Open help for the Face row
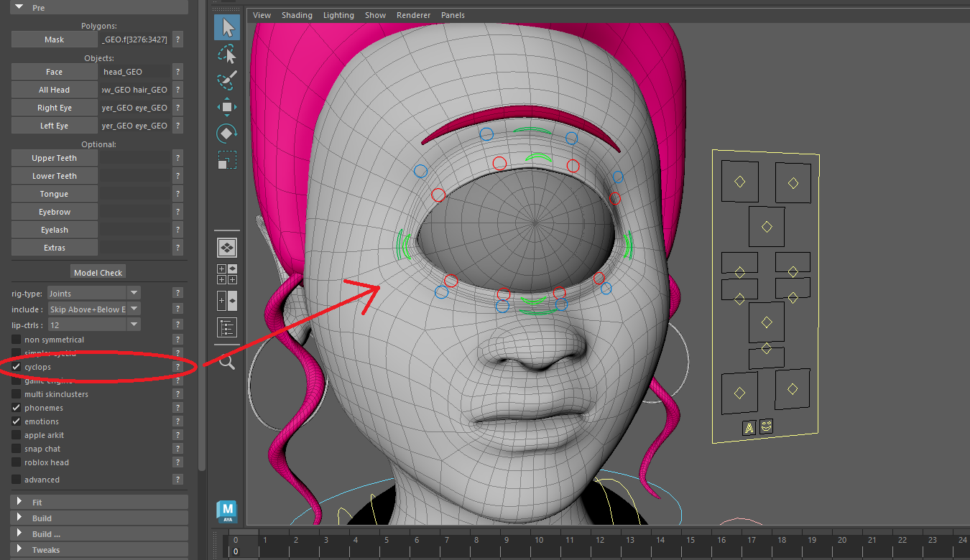The image size is (970, 560). 177,72
